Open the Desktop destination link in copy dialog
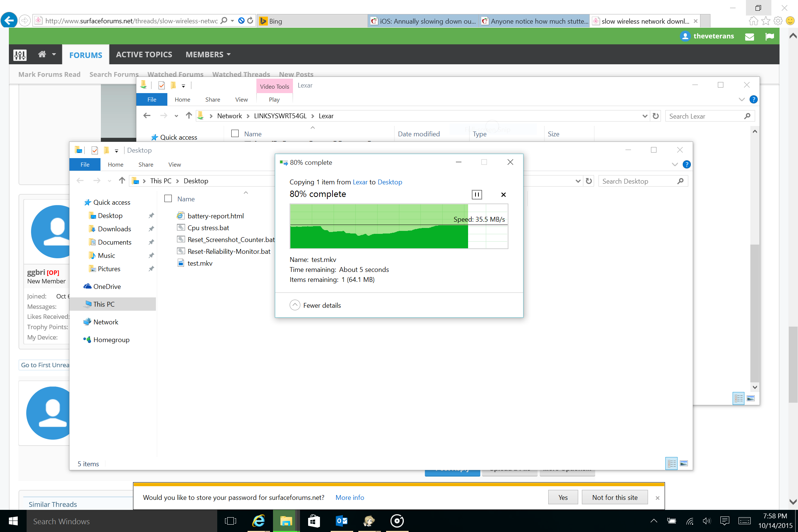The image size is (798, 532). 390,182
